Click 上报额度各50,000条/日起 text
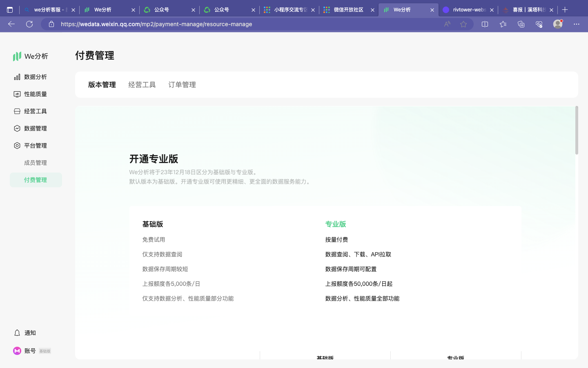Viewport: 588px width, 368px height. (359, 284)
